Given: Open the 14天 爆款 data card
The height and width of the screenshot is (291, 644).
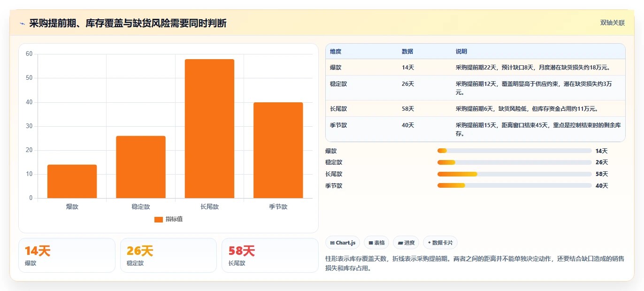Looking at the screenshot, I should pyautogui.click(x=67, y=255).
